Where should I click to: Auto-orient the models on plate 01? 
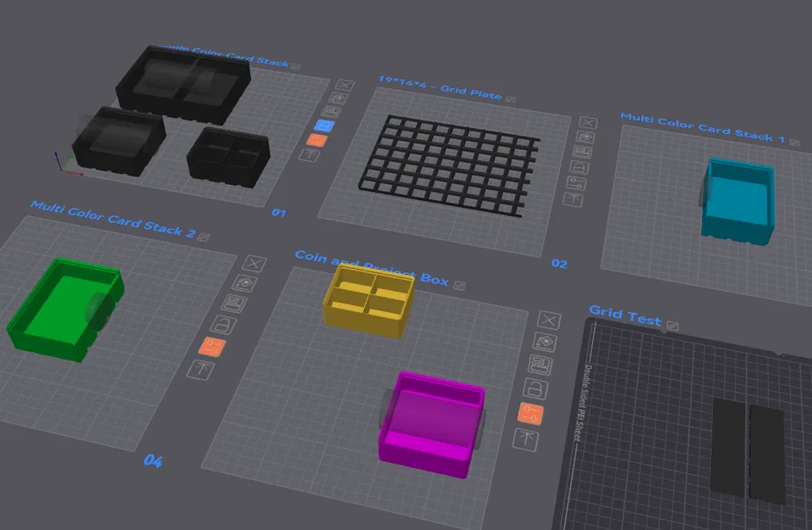(x=338, y=97)
